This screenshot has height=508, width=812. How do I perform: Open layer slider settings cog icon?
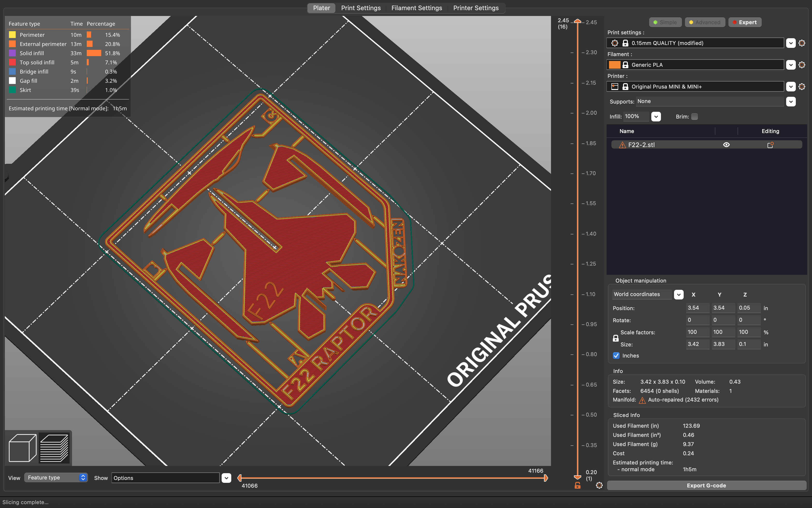pos(599,485)
